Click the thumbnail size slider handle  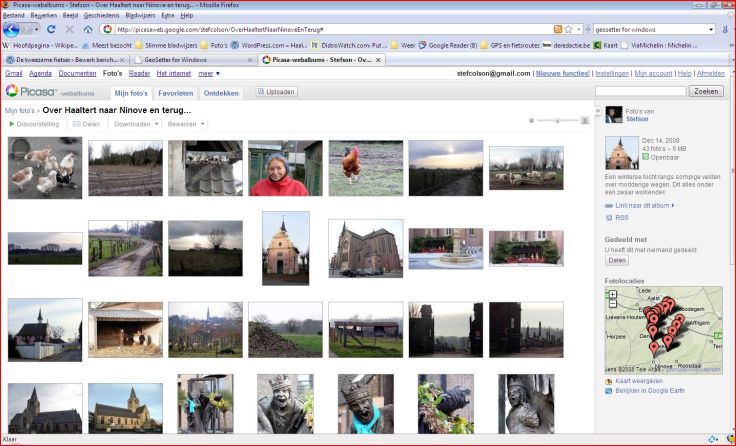click(x=557, y=121)
